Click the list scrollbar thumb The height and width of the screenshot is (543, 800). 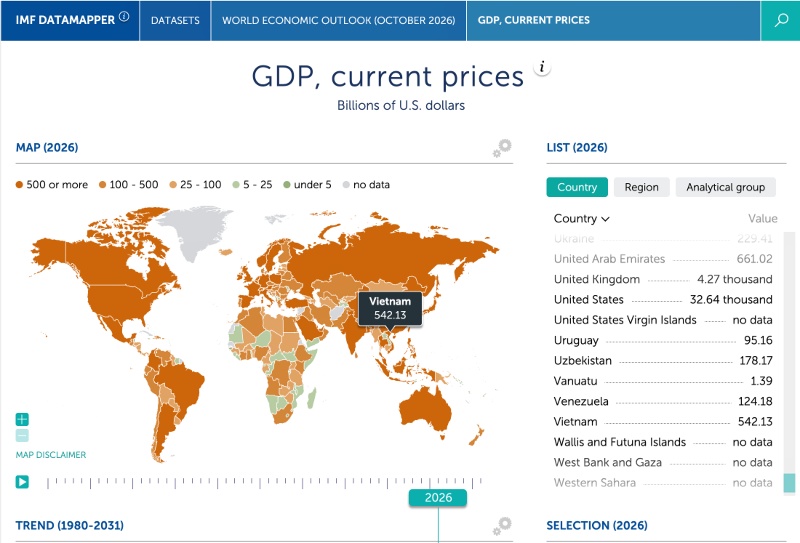pos(789,483)
